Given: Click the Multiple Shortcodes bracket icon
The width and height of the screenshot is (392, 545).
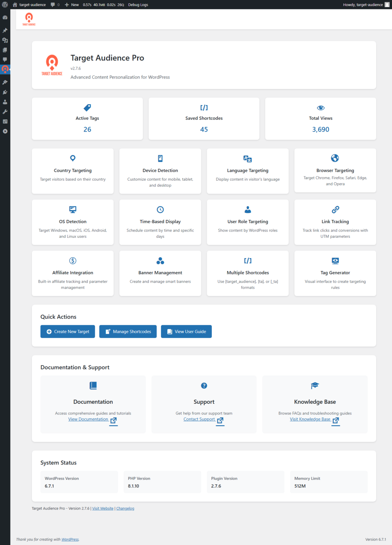Looking at the screenshot, I should pos(248,260).
